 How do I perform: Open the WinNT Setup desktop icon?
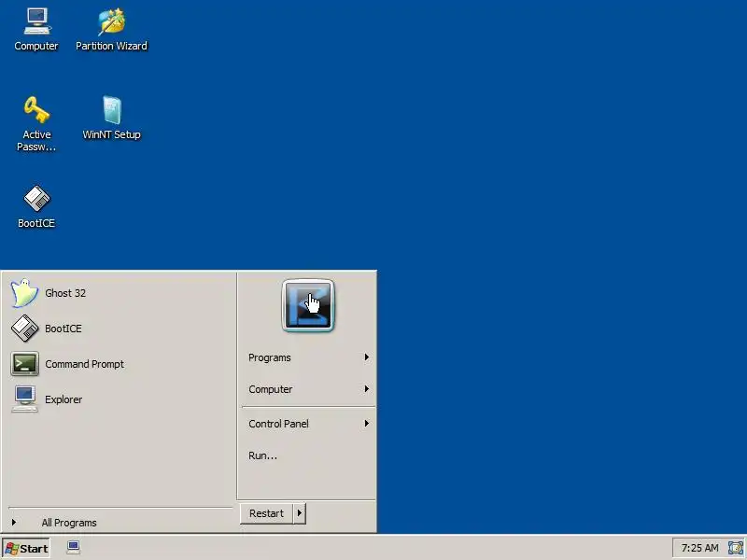111,119
